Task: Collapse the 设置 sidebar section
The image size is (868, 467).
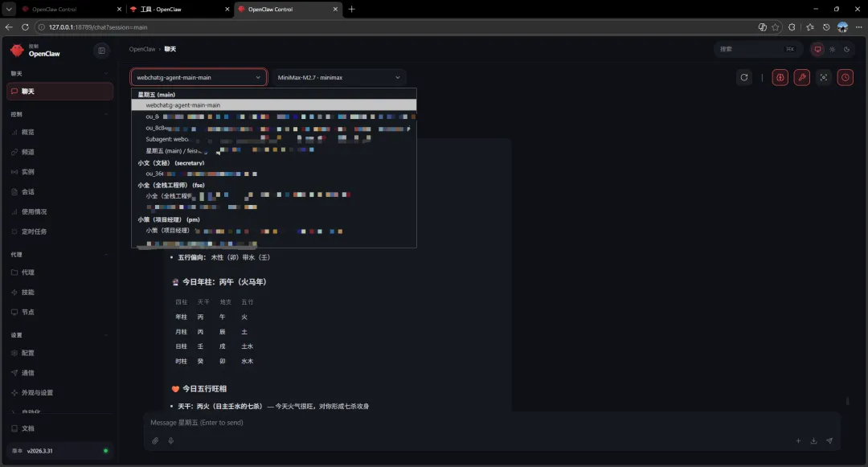Action: point(59,335)
